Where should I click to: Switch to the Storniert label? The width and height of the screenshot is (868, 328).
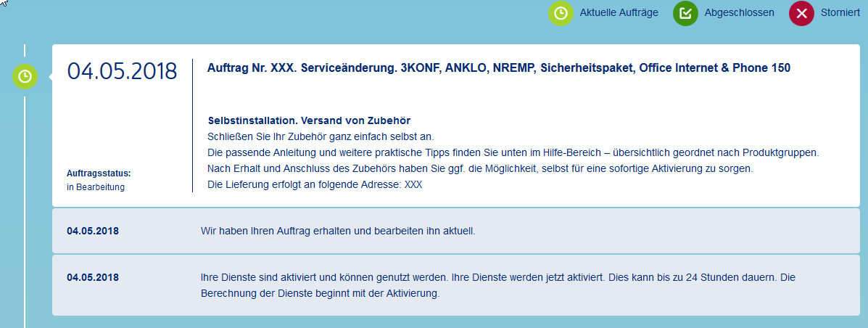pos(840,13)
